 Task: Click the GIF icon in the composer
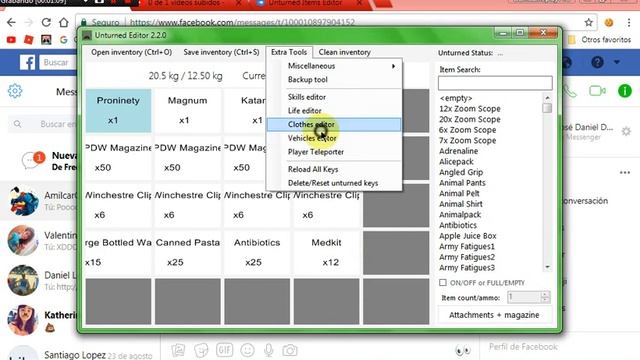coord(224,350)
